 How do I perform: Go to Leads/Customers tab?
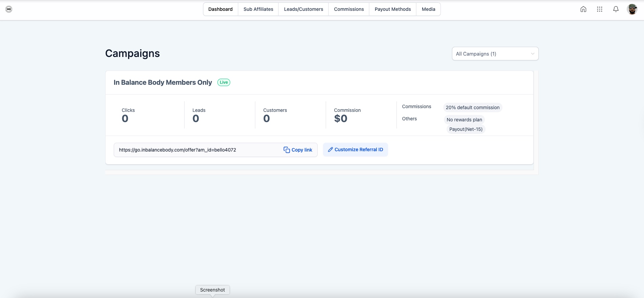[x=303, y=9]
